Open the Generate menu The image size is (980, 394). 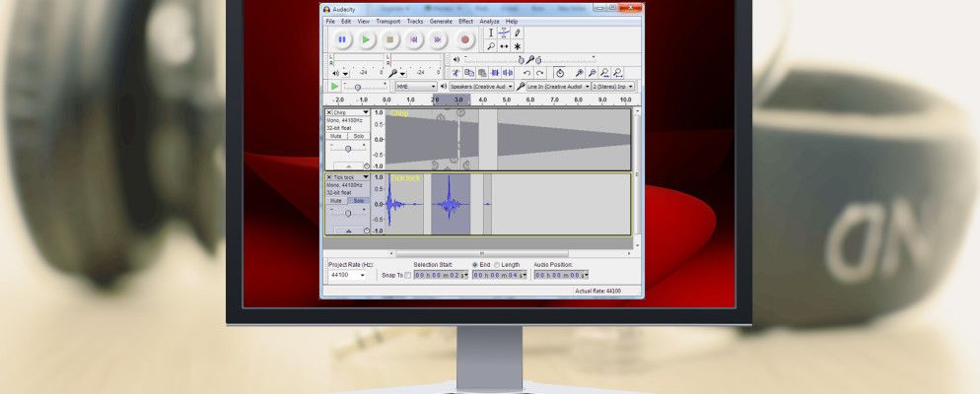[441, 21]
